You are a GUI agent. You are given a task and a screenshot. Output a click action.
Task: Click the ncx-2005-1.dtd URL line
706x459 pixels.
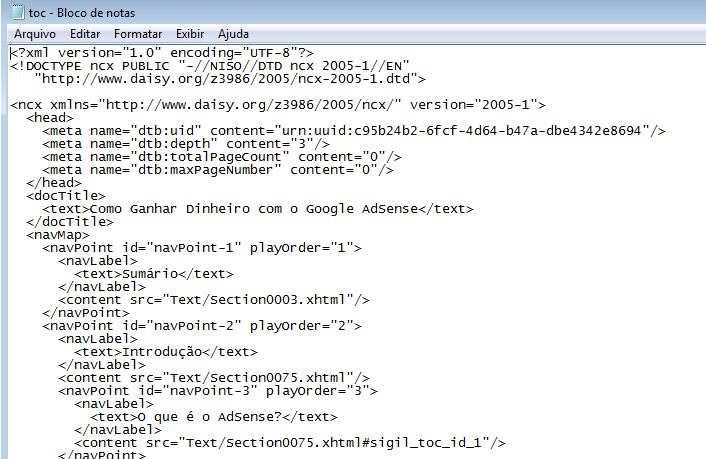pyautogui.click(x=230, y=79)
